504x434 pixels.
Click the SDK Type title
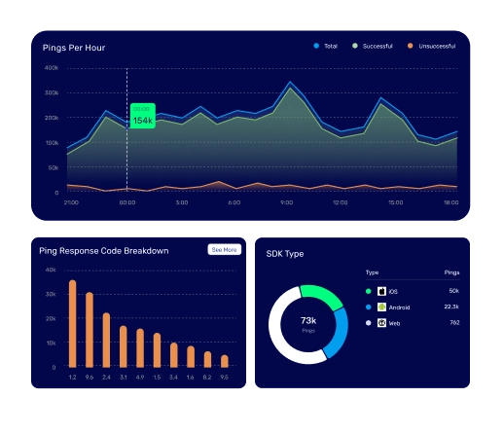[x=285, y=254]
